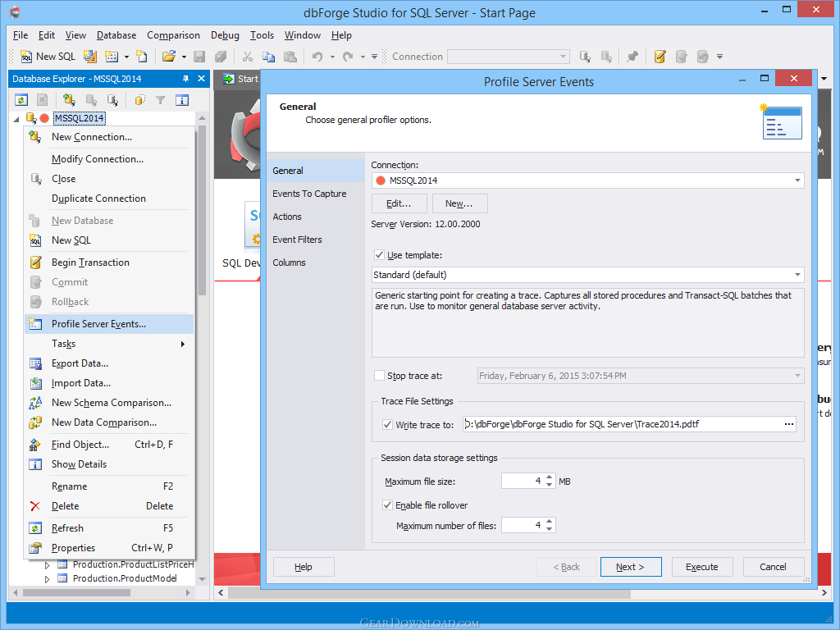The height and width of the screenshot is (630, 840).
Task: Click the Start Page document tab
Action: point(241,79)
